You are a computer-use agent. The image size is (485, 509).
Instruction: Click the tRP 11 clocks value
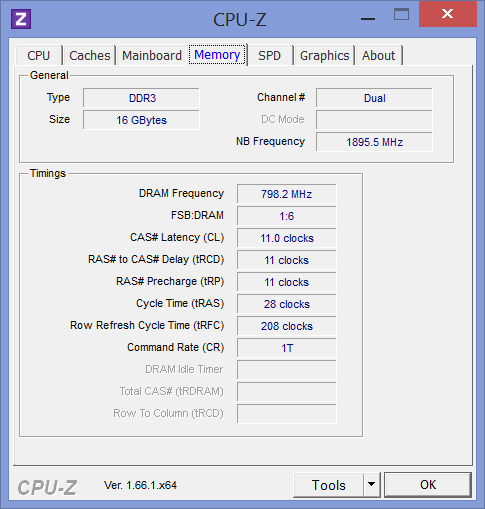point(287,282)
